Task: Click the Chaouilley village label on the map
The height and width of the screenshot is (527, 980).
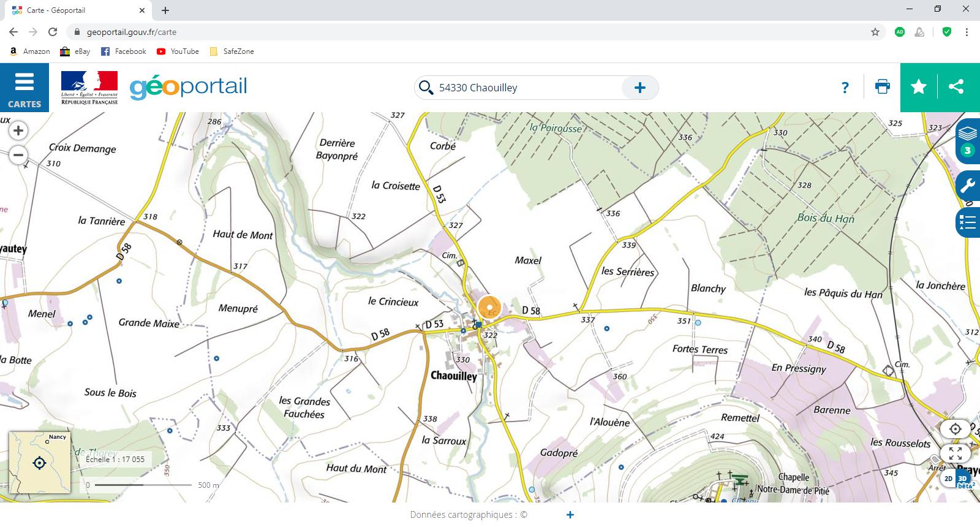Action: click(453, 376)
